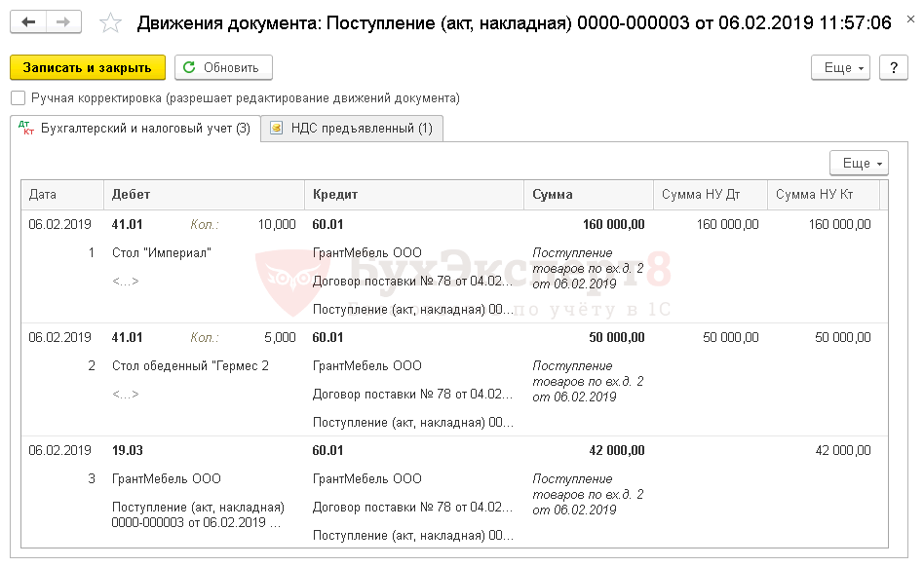This screenshot has height=567, width=924.
Task: Open the top Еще dropdown menu
Action: pyautogui.click(x=840, y=68)
